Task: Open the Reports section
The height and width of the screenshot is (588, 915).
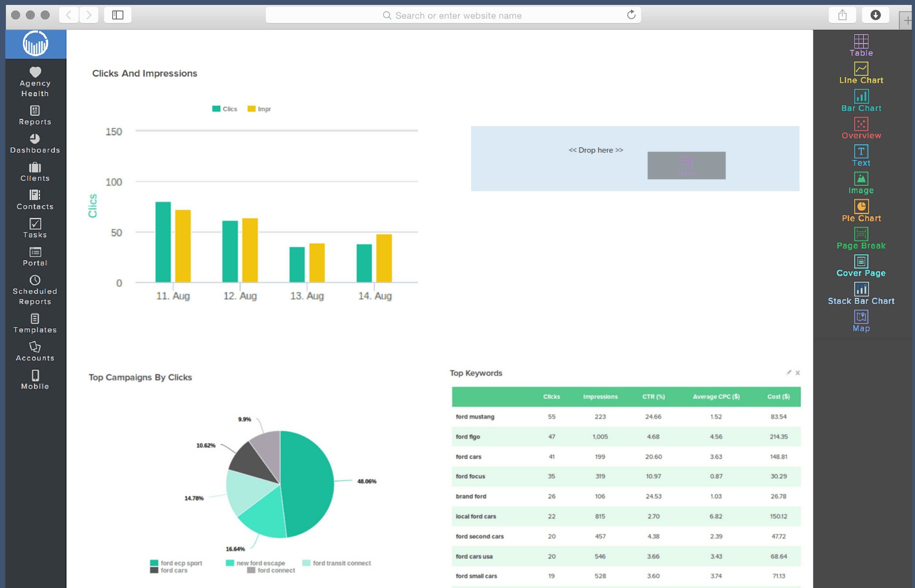Action: pyautogui.click(x=34, y=115)
